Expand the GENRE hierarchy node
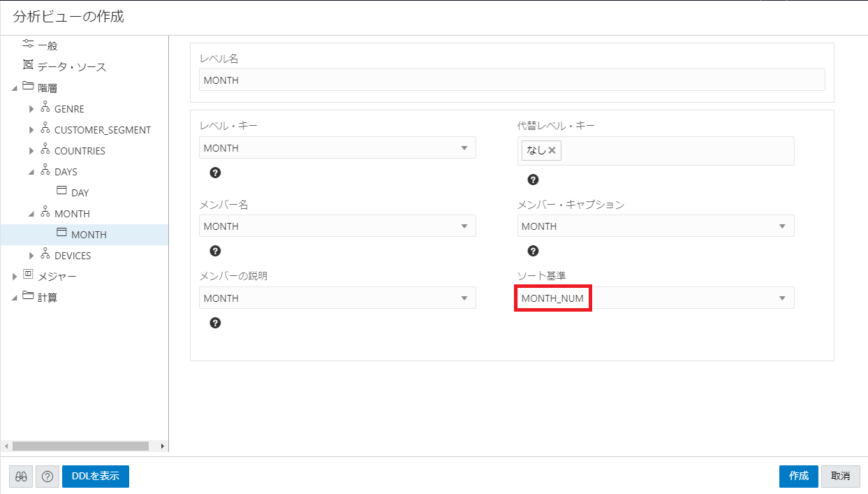The image size is (868, 494). (x=31, y=109)
